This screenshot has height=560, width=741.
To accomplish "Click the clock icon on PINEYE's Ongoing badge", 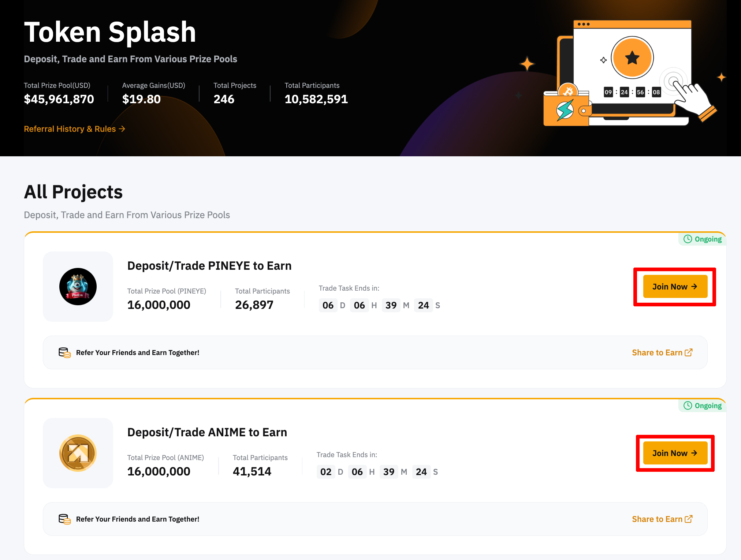I will (688, 239).
